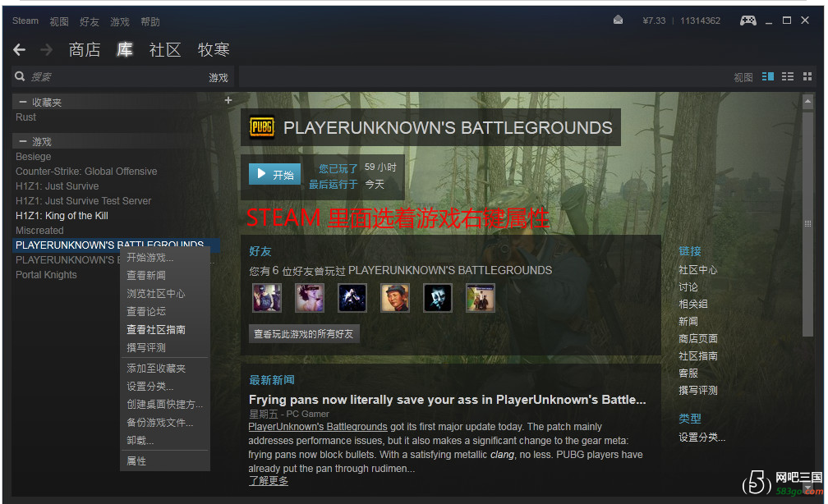Switch to the 社区 community tab

[165, 49]
